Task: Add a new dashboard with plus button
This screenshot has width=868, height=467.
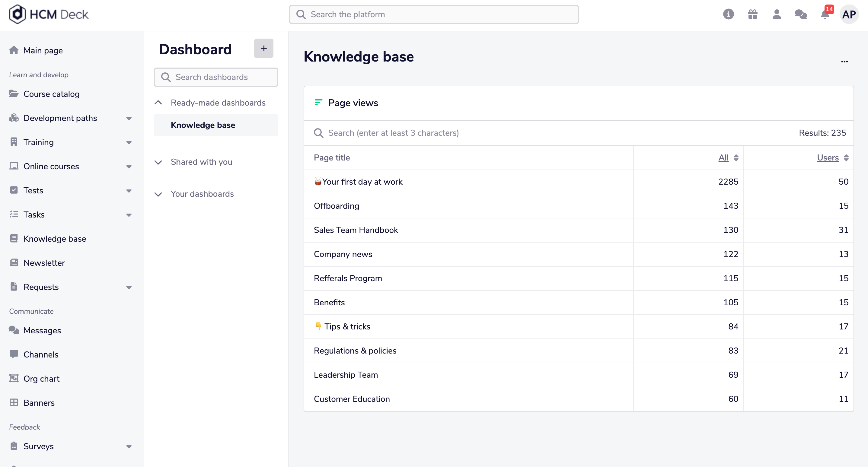Action: pos(263,48)
